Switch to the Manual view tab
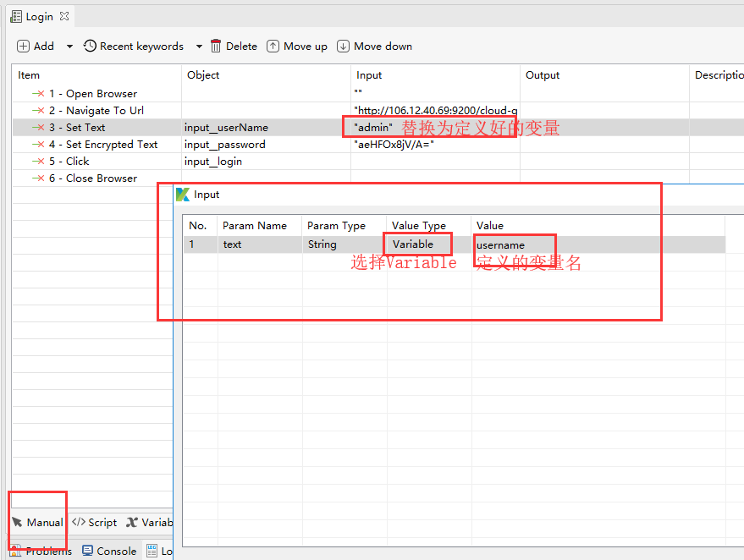This screenshot has width=744, height=560. tap(37, 522)
